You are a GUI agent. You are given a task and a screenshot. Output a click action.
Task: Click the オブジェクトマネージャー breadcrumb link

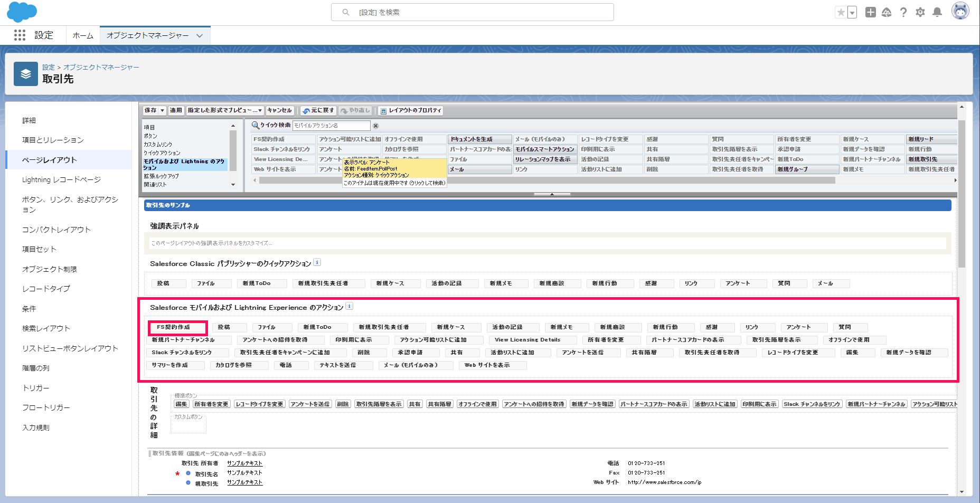pos(101,67)
